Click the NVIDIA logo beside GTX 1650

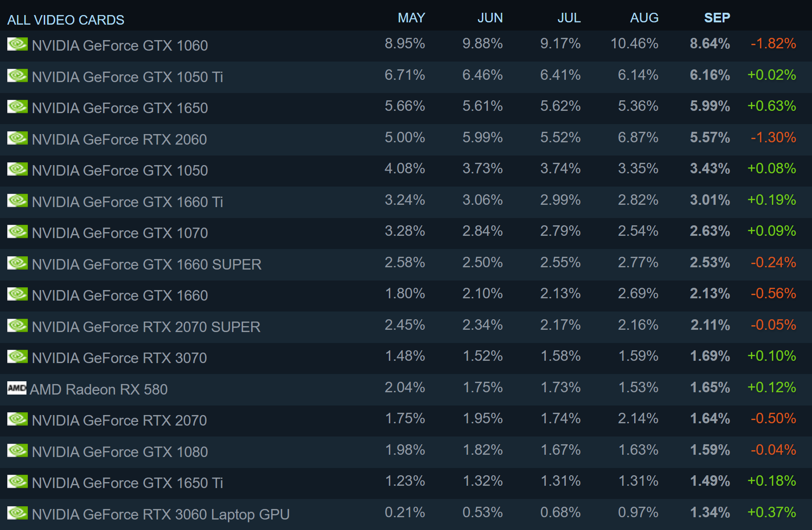pos(17,107)
